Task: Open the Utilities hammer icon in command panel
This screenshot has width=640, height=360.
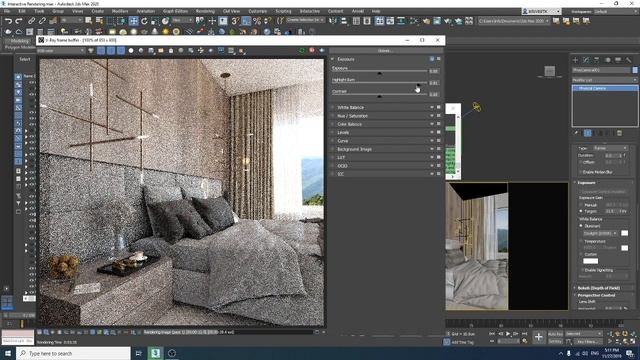Action: tap(629, 60)
